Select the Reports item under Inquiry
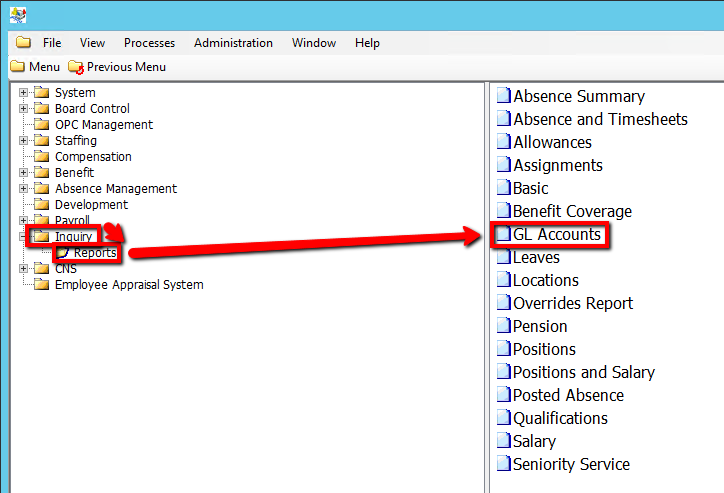Image resolution: width=724 pixels, height=493 pixels. coord(95,253)
